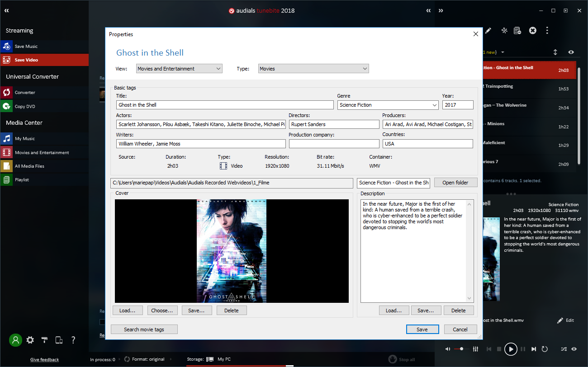Click the Title field Ghost in the Shell
The width and height of the screenshot is (588, 367).
click(226, 105)
